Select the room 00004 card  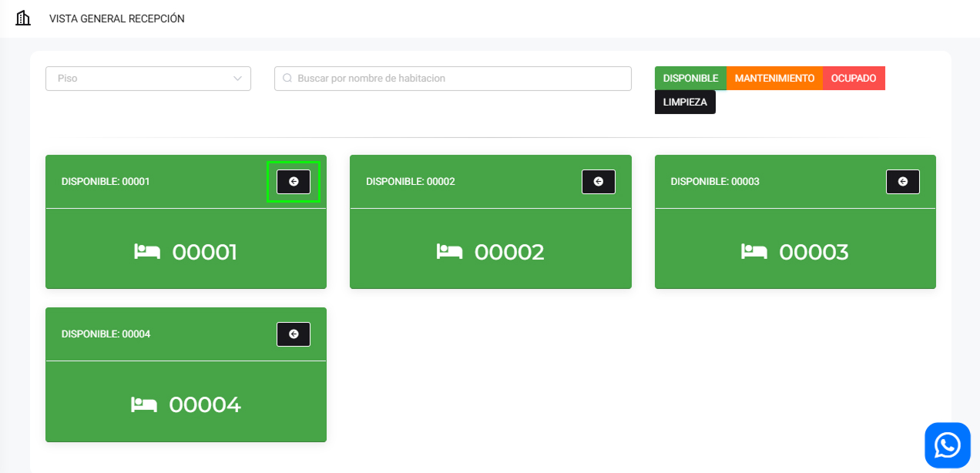point(186,404)
